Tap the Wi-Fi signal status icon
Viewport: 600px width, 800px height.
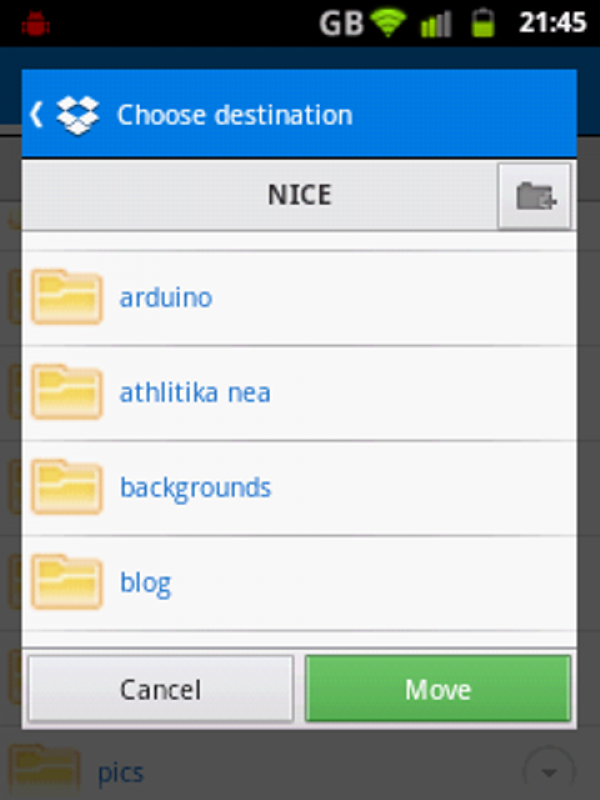pos(388,23)
